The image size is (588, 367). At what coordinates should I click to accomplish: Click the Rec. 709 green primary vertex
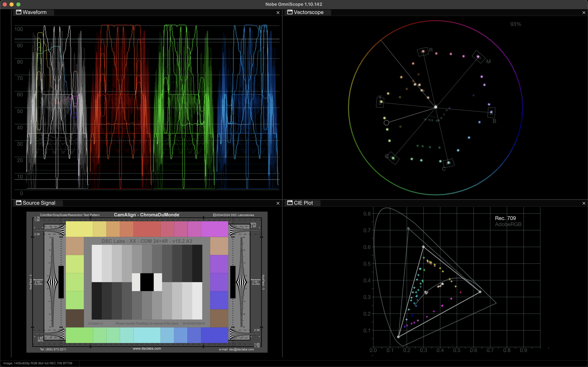click(x=423, y=247)
